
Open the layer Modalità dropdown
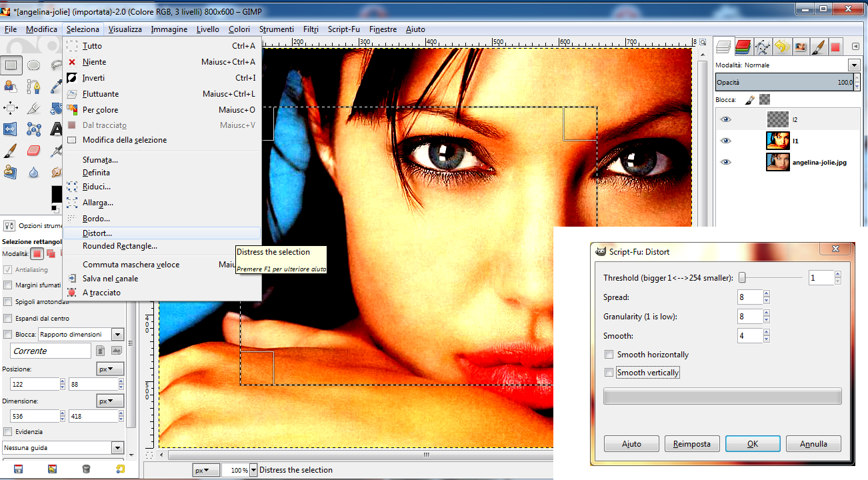coord(854,65)
